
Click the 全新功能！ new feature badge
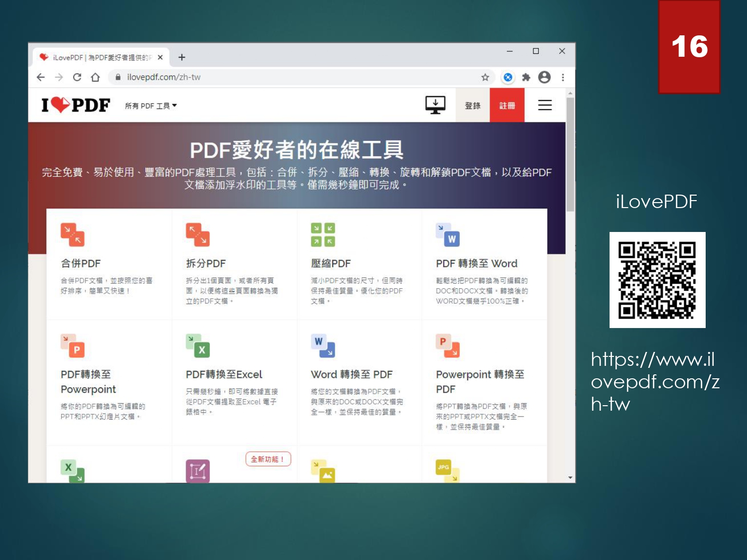point(268,459)
